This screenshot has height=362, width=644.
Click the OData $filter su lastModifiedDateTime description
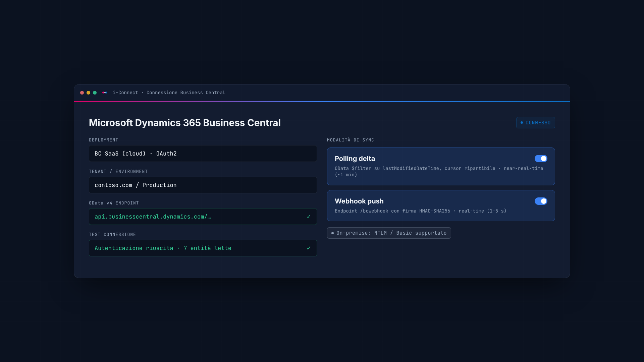tap(439, 172)
